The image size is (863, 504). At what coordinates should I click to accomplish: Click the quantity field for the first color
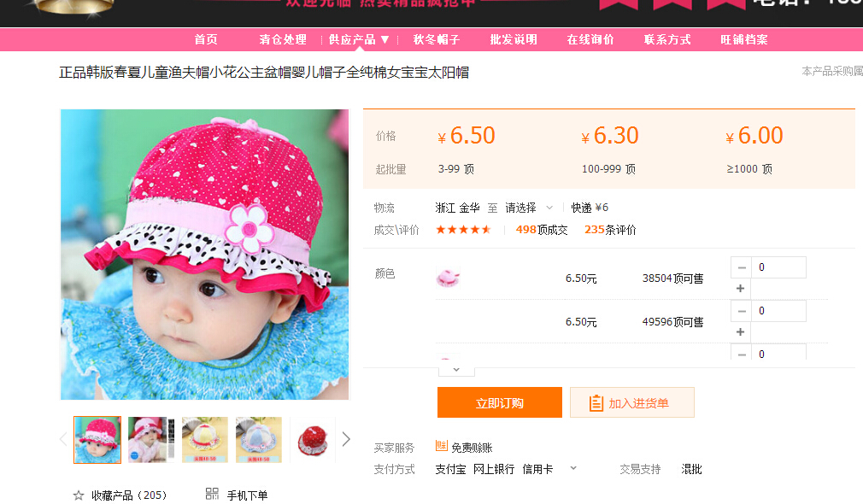point(778,267)
